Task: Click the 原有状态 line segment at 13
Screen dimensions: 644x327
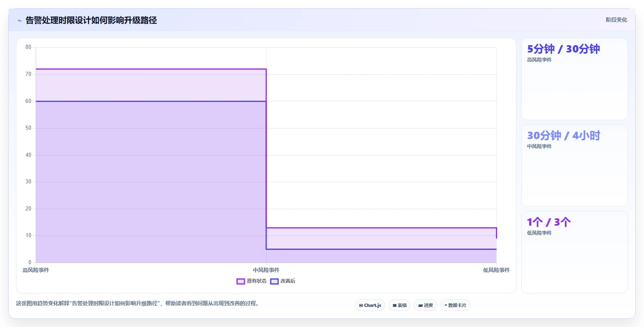Action: (x=381, y=228)
